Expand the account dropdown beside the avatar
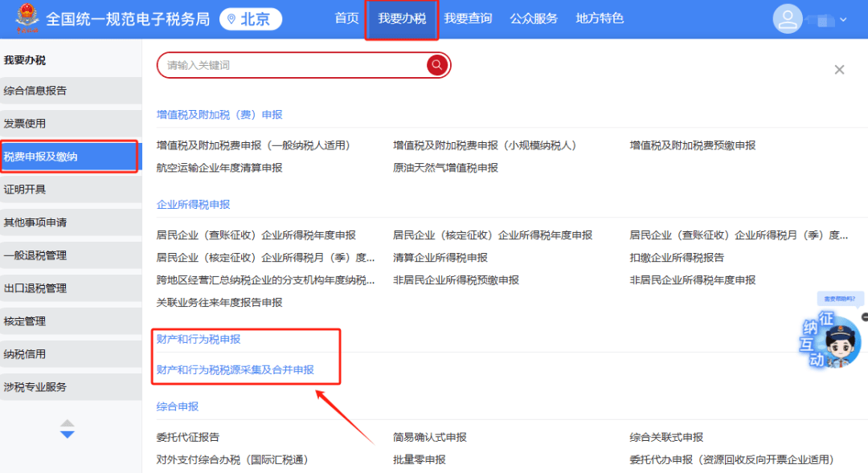Screen dimensions: 868x473 [842, 18]
